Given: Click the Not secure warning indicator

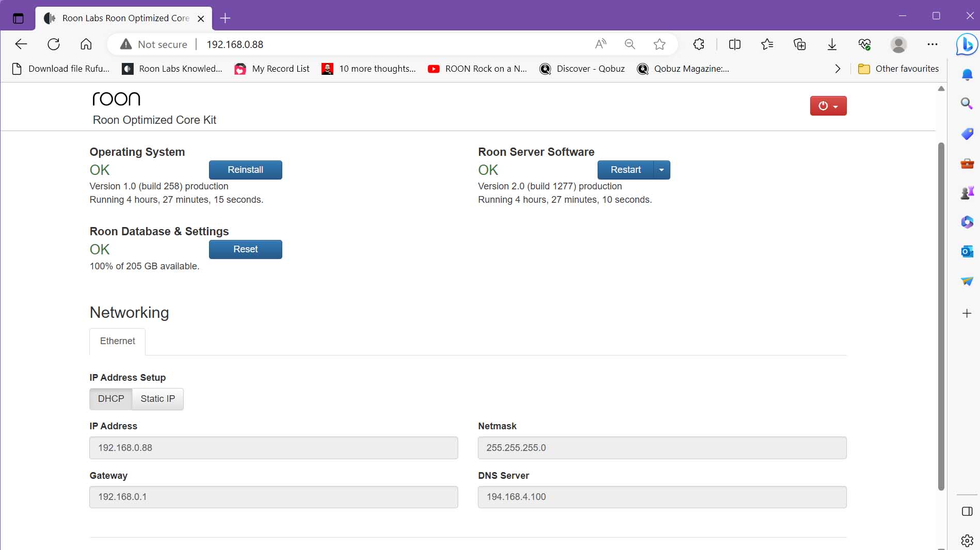Looking at the screenshot, I should click(x=153, y=44).
